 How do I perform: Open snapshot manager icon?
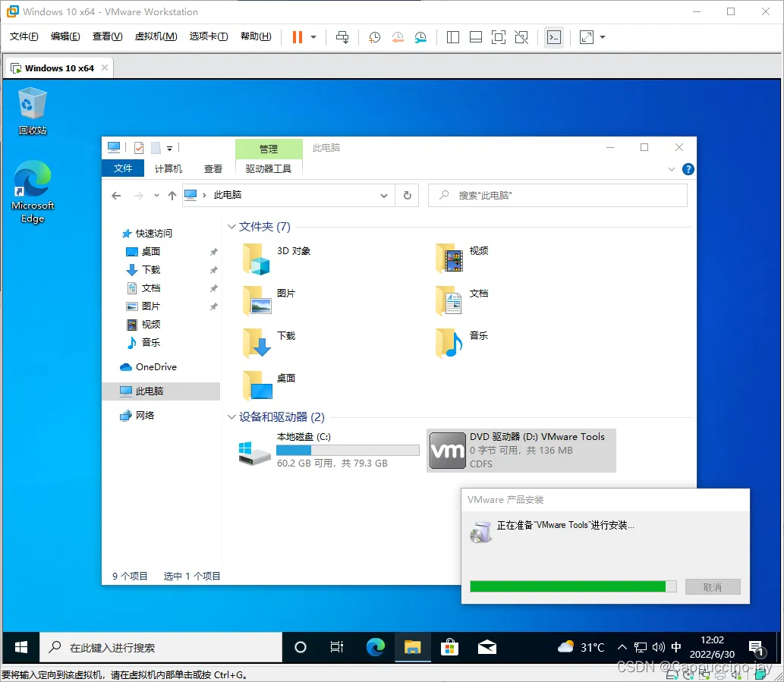pos(420,37)
